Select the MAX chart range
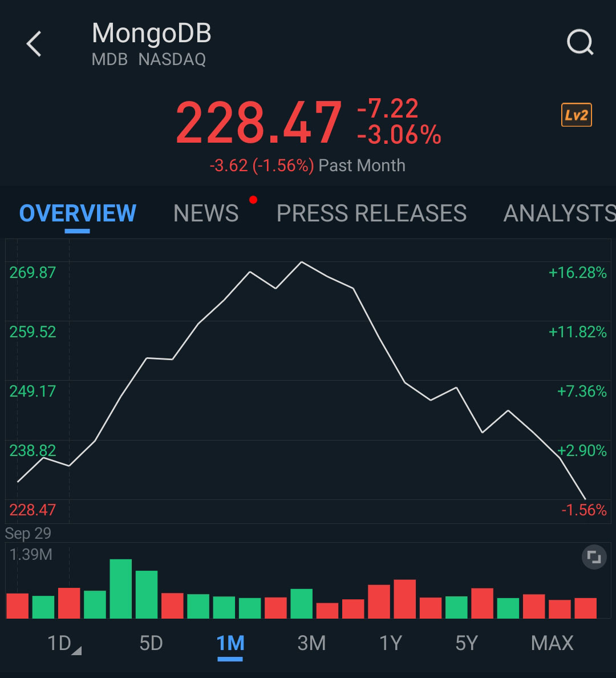 pos(552,643)
